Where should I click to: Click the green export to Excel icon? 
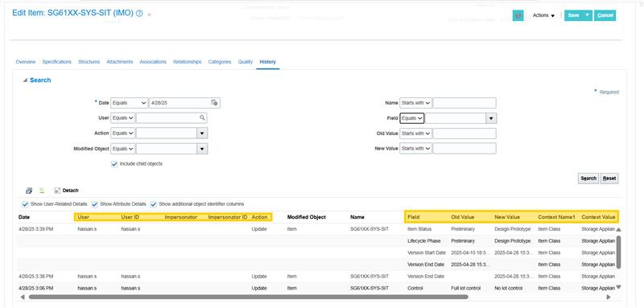point(42,191)
